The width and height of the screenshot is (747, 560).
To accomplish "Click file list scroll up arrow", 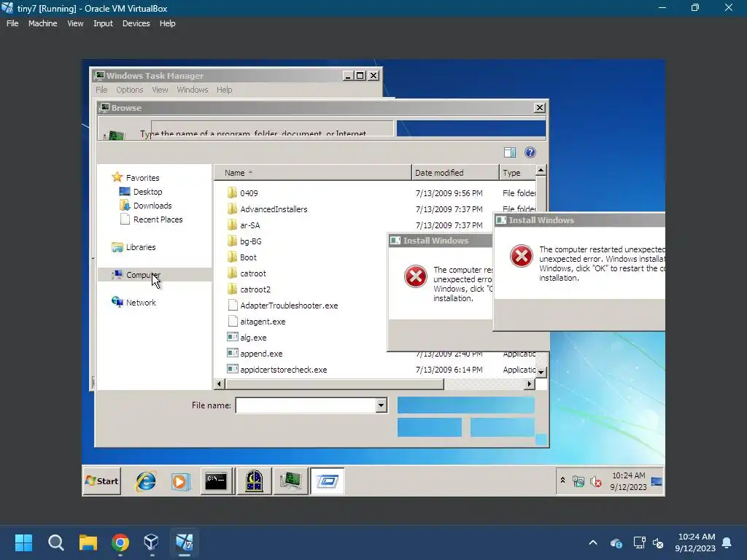I will coord(541,170).
